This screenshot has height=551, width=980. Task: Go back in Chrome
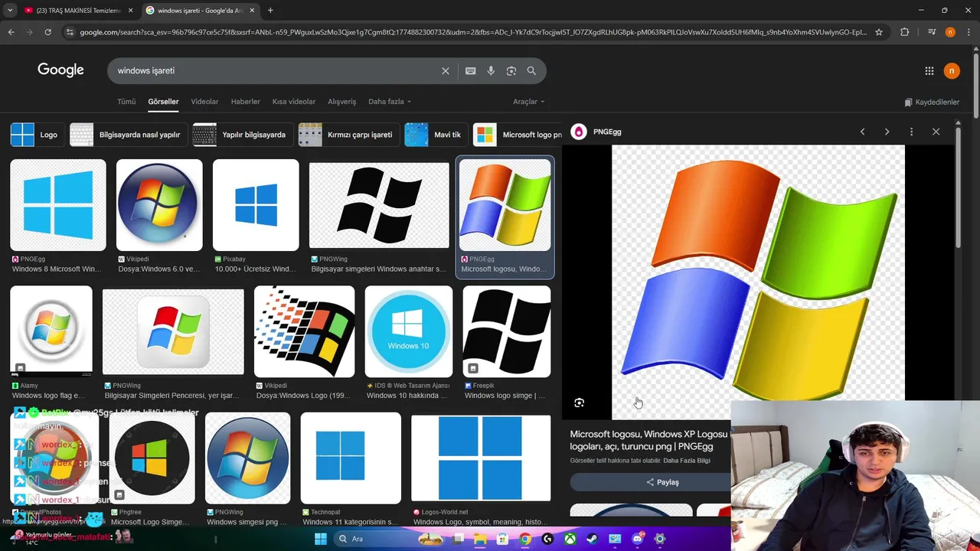[x=11, y=32]
